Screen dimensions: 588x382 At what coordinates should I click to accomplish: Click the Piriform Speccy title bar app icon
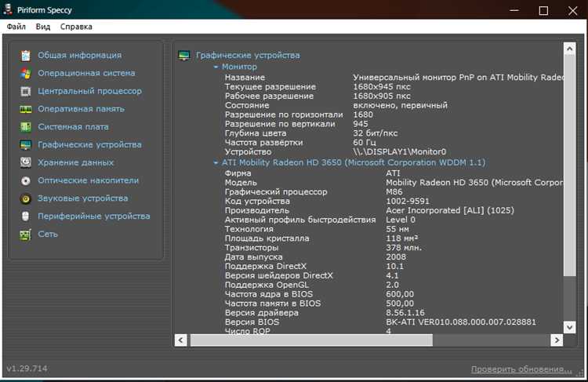[8, 9]
